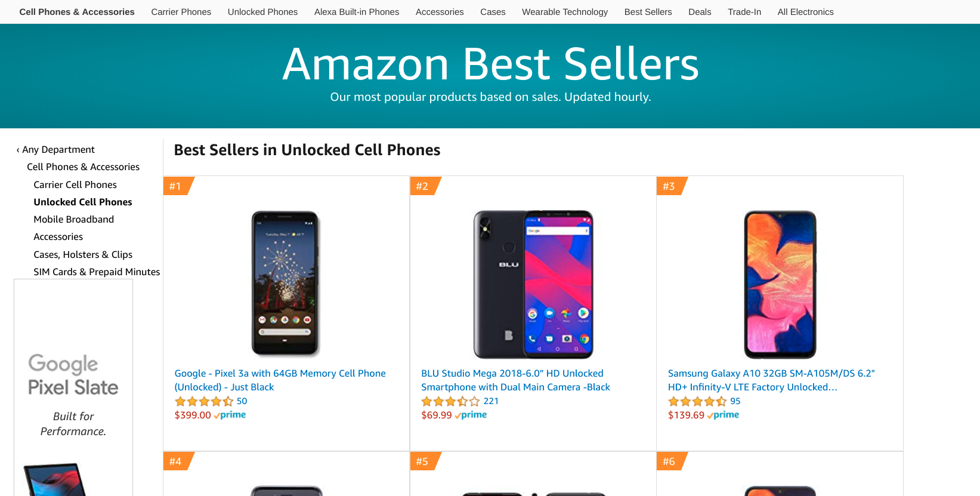Select Mobile Broadband in the sidebar

[73, 220]
